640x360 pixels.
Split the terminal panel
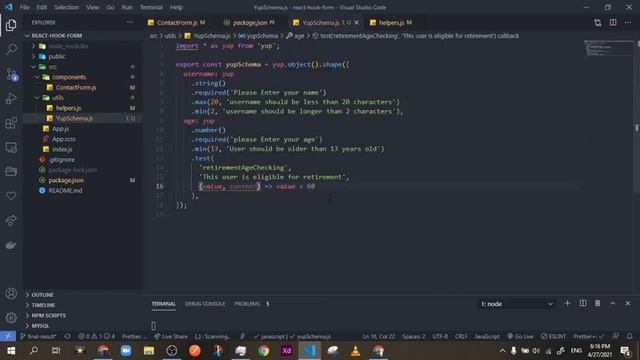[583, 303]
